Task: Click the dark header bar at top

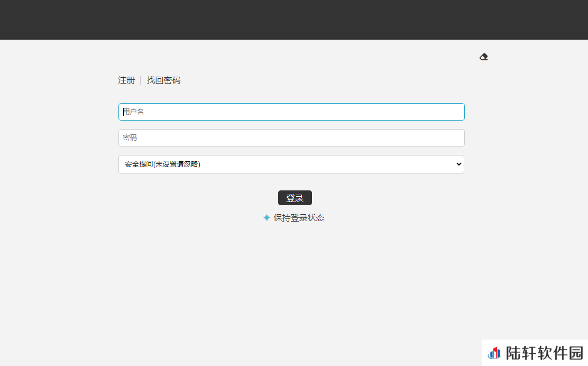Action: tap(294, 20)
